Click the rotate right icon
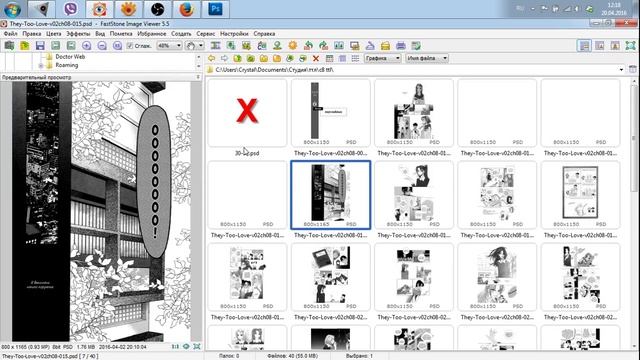This screenshot has height=360, width=640. point(324,46)
